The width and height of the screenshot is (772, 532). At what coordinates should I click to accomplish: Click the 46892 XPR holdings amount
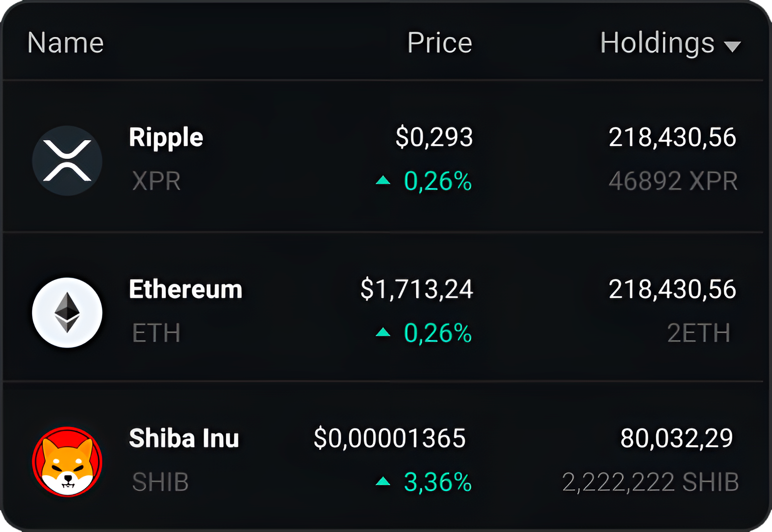673,181
